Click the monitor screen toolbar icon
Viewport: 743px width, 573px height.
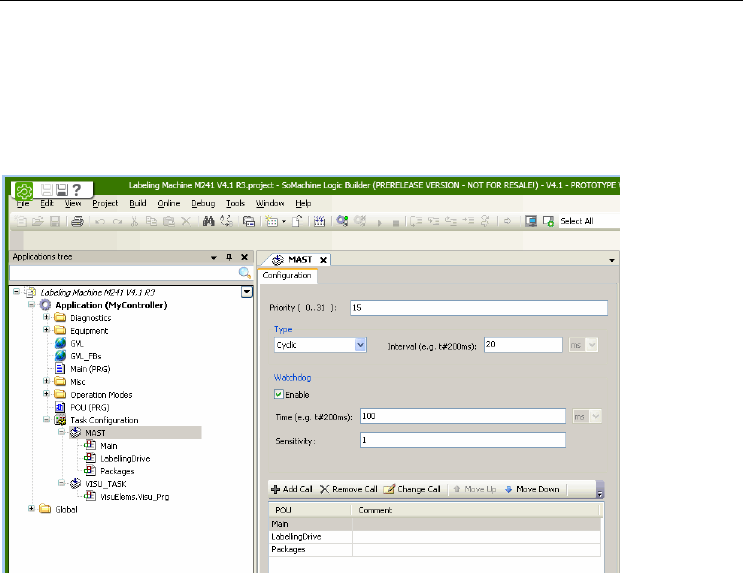tap(531, 221)
